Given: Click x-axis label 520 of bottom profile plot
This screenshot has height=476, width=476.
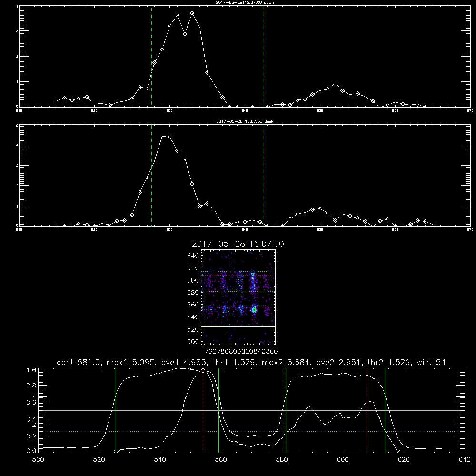Looking at the screenshot, I should pyautogui.click(x=99, y=460).
